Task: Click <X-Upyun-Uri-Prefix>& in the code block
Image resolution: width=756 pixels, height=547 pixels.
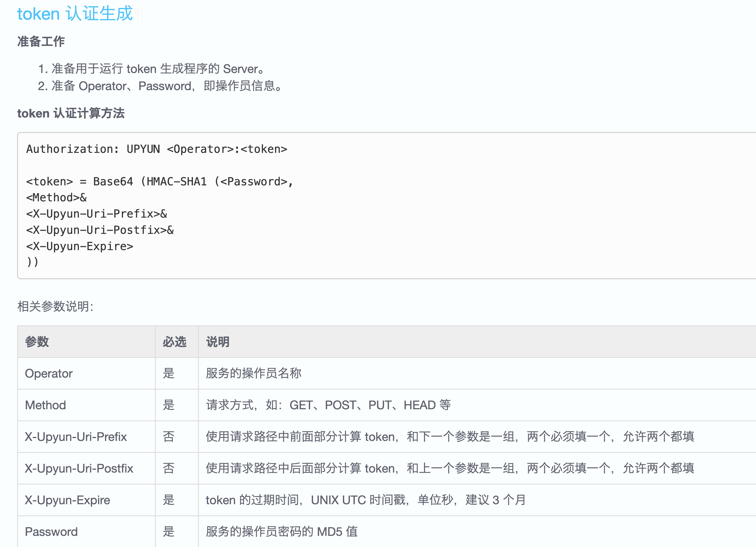Action: pos(97,214)
